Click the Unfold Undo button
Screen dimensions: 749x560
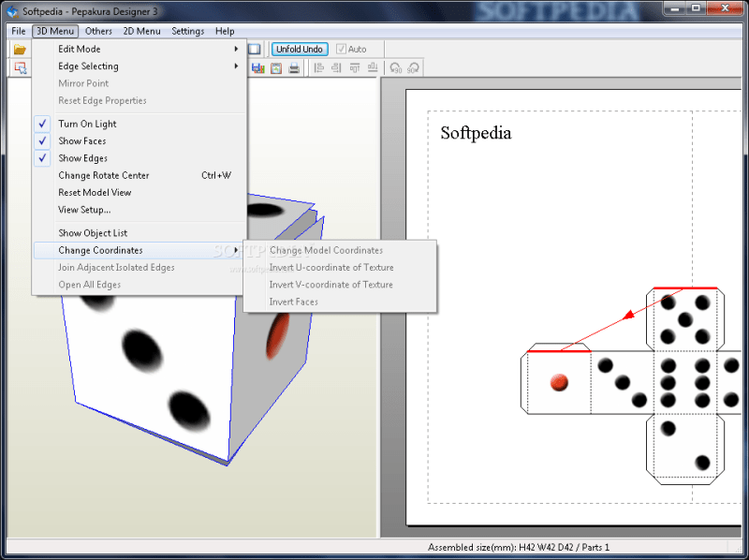[x=300, y=49]
